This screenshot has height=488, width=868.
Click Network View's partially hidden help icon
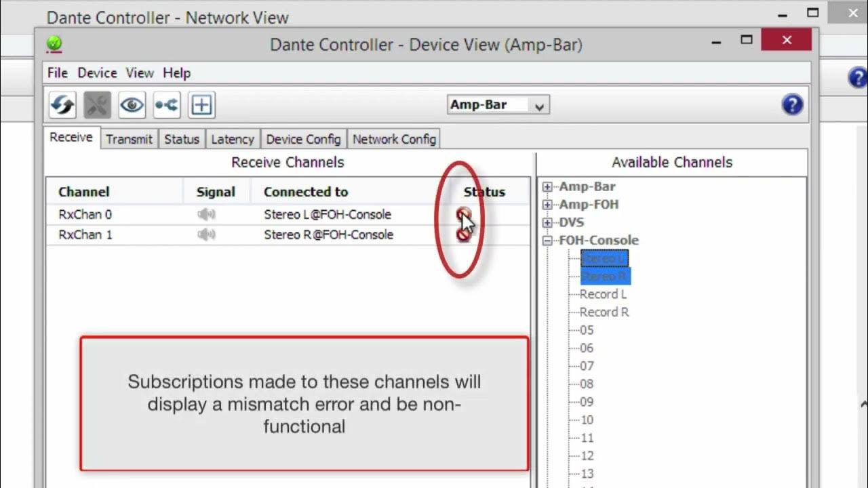859,77
